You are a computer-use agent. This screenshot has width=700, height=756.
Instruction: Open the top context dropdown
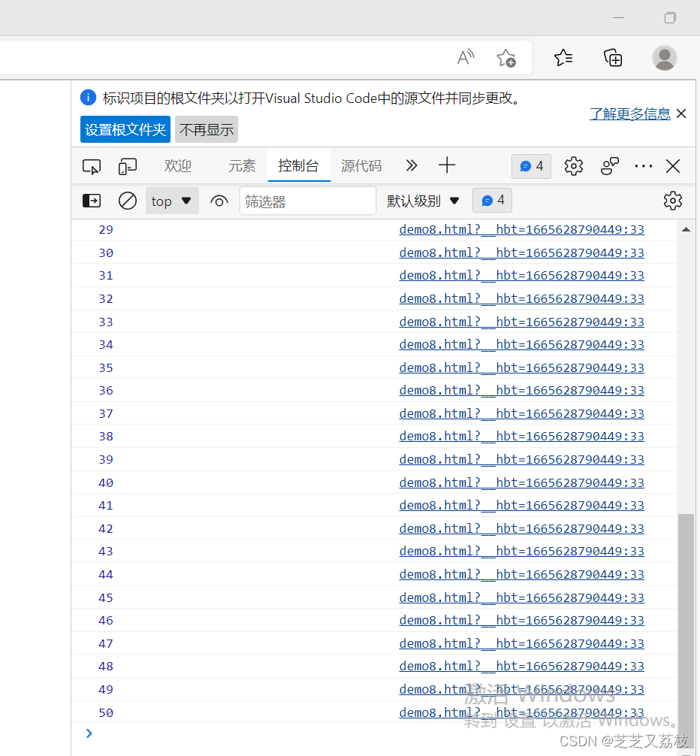coord(172,201)
